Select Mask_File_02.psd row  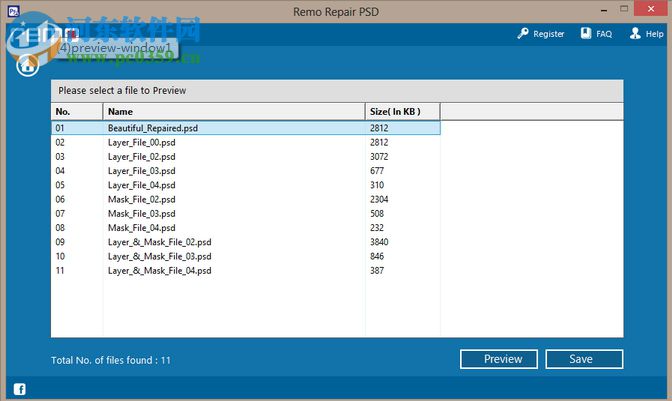(x=246, y=199)
